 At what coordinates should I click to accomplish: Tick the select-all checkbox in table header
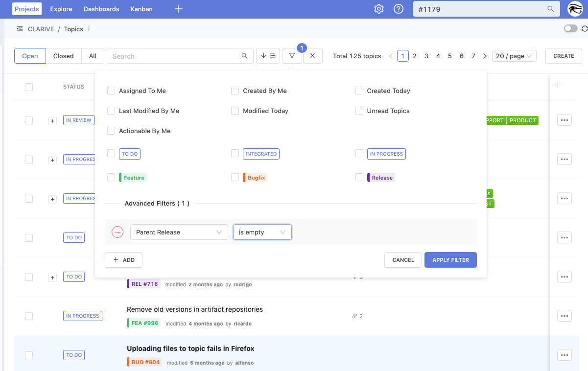(29, 87)
